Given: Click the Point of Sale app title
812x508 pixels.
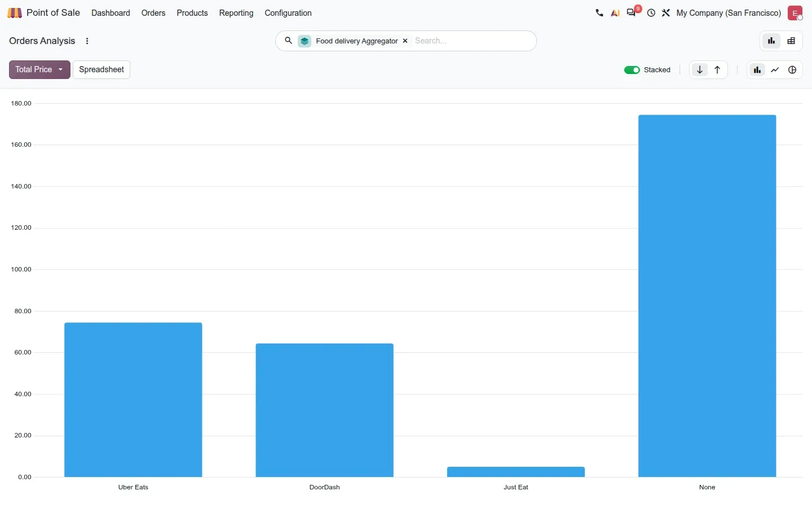Looking at the screenshot, I should click(53, 12).
